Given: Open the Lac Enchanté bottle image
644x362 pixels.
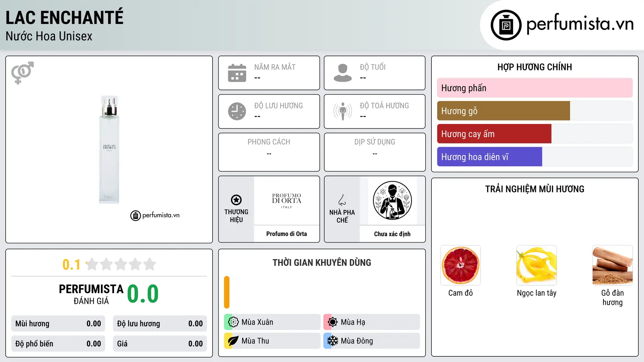Looking at the screenshot, I should pyautogui.click(x=109, y=150).
